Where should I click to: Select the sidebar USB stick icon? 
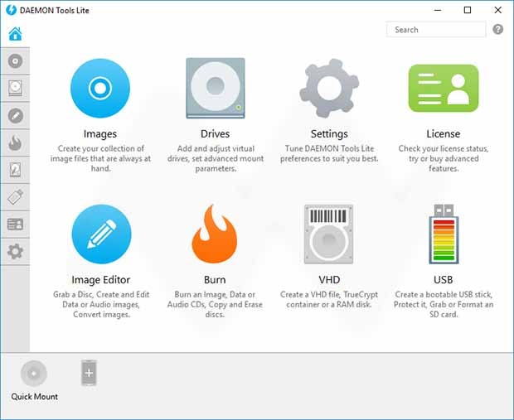(x=15, y=197)
